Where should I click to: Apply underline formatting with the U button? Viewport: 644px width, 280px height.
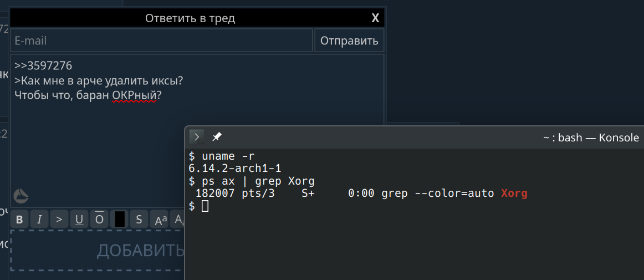coord(79,219)
